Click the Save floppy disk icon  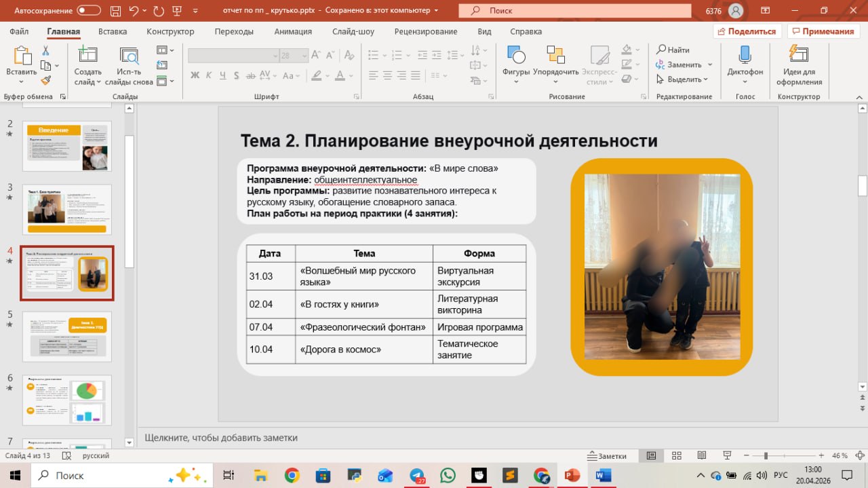pyautogui.click(x=115, y=11)
